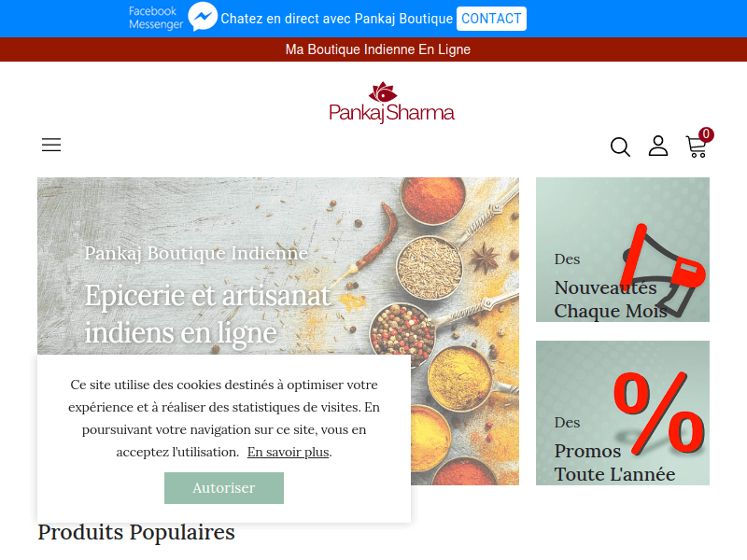The image size is (747, 560).
Task: Click the CONTACT button in Messenger bar
Action: (x=491, y=19)
